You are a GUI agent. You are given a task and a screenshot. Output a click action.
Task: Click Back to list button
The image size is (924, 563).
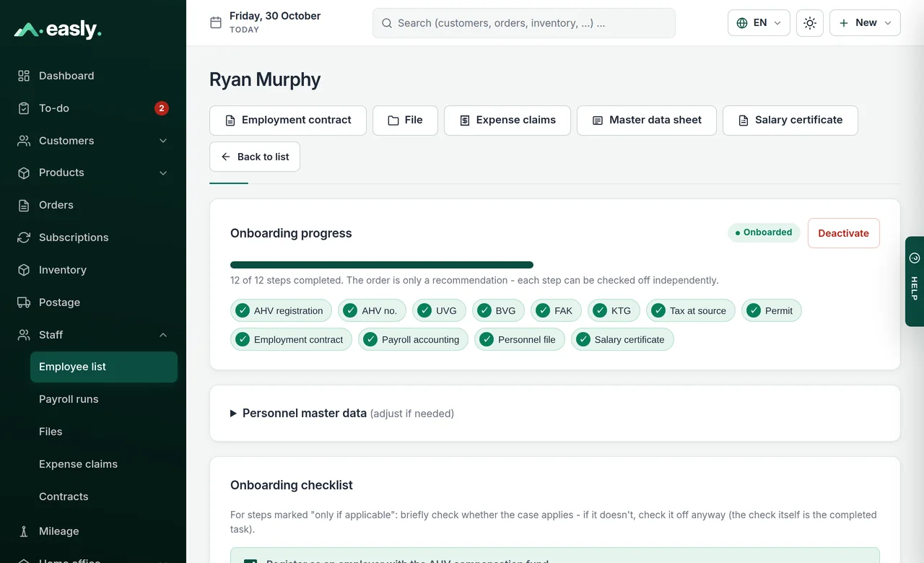255,157
